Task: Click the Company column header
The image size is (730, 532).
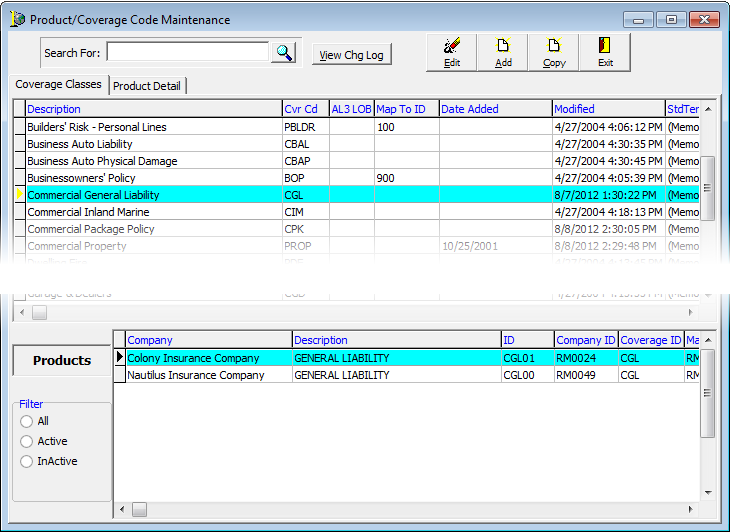Action: (x=209, y=340)
